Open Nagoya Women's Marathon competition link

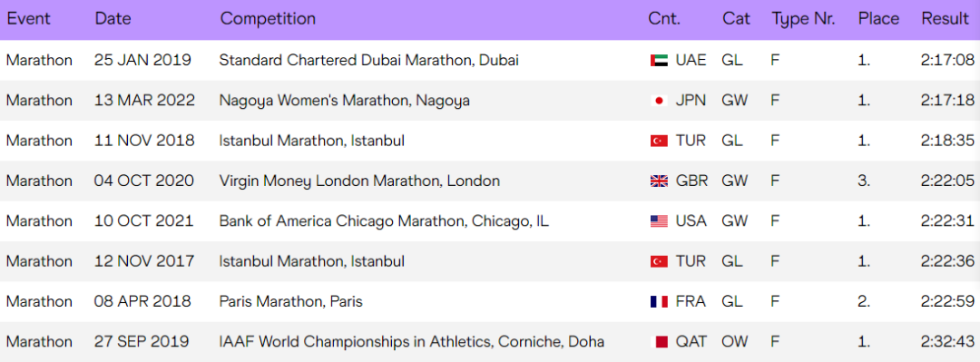pos(345,101)
